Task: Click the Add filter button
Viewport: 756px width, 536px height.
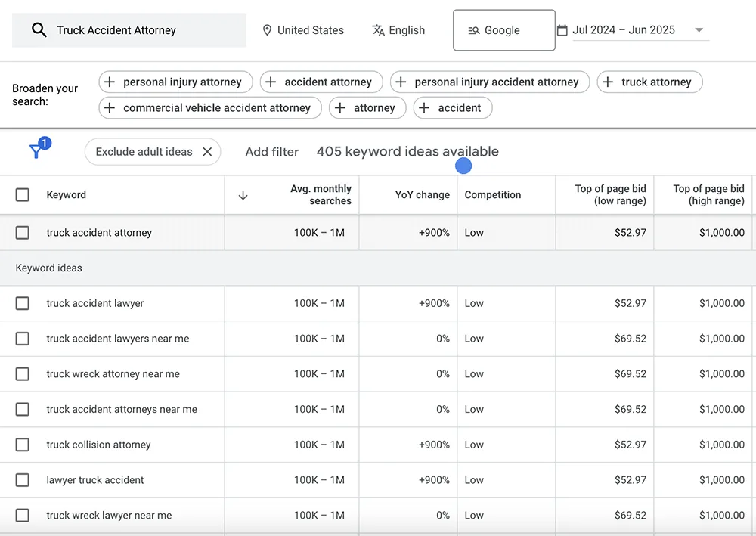Action: (272, 152)
